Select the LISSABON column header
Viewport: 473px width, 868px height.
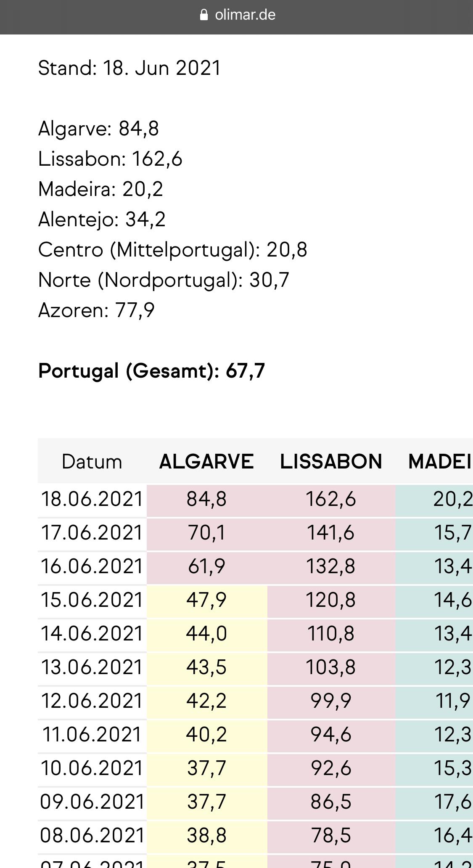pos(331,462)
